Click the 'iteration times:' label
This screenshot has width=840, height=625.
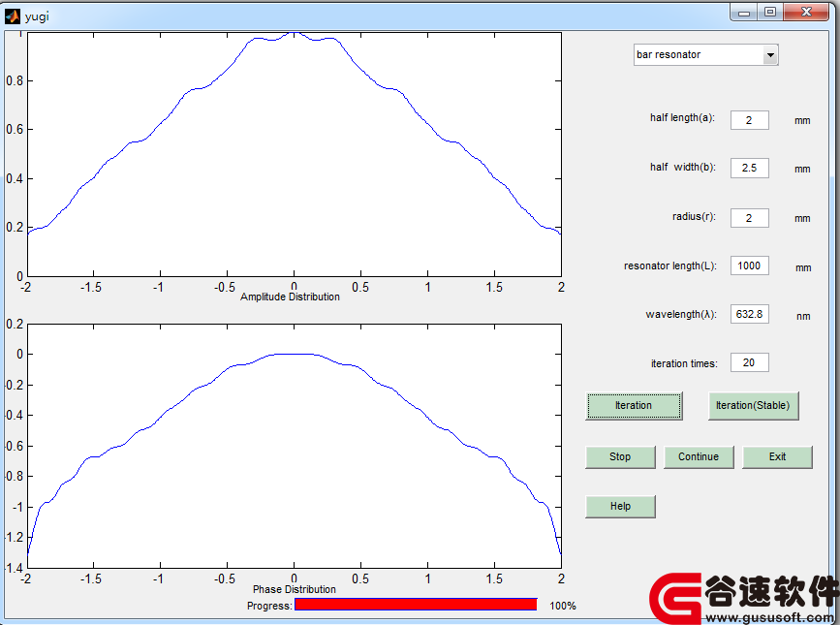pos(684,363)
